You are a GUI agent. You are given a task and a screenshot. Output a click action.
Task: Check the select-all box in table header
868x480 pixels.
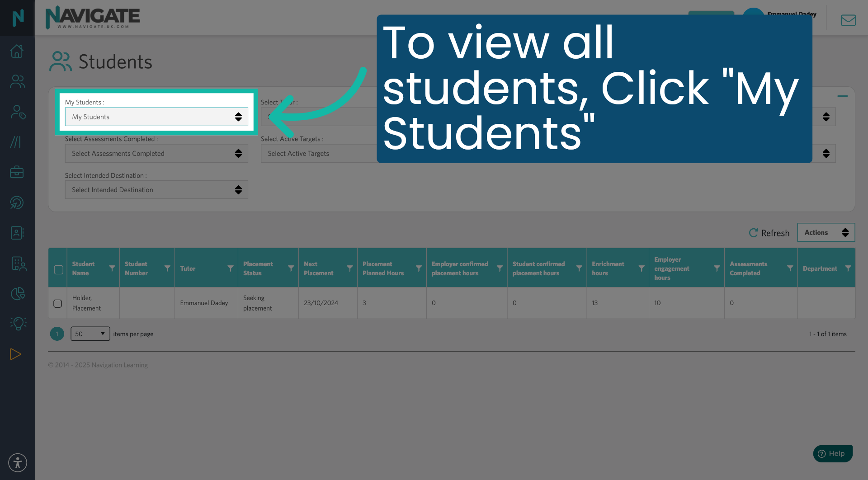click(58, 269)
